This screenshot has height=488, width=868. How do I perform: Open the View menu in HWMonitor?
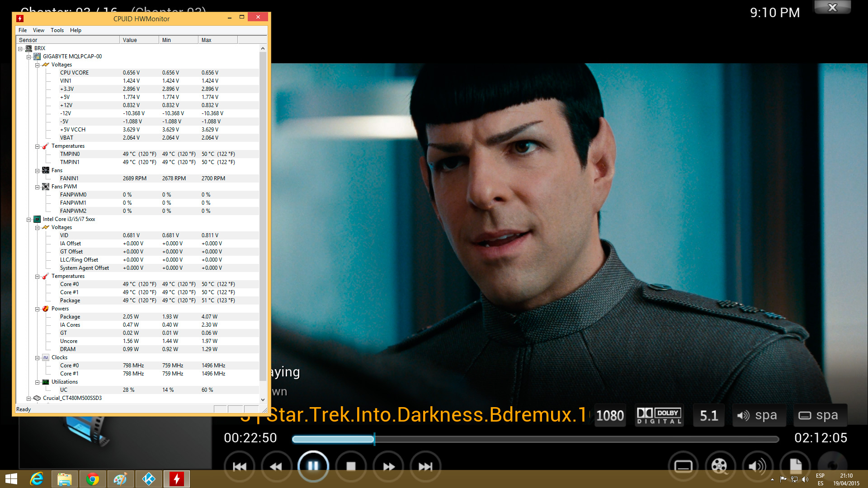click(x=38, y=30)
